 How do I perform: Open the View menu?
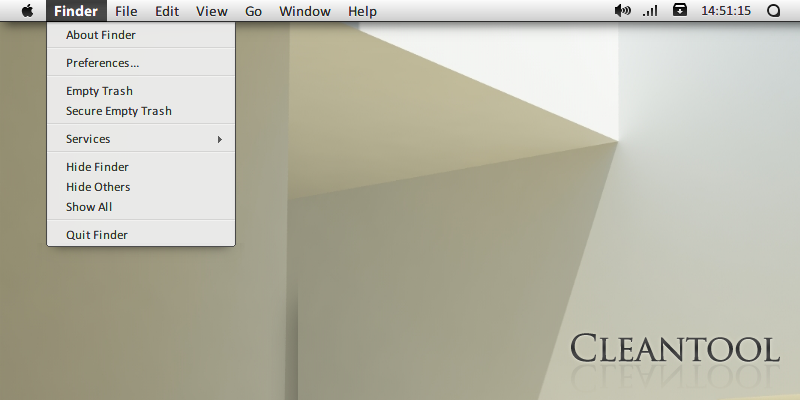[212, 11]
